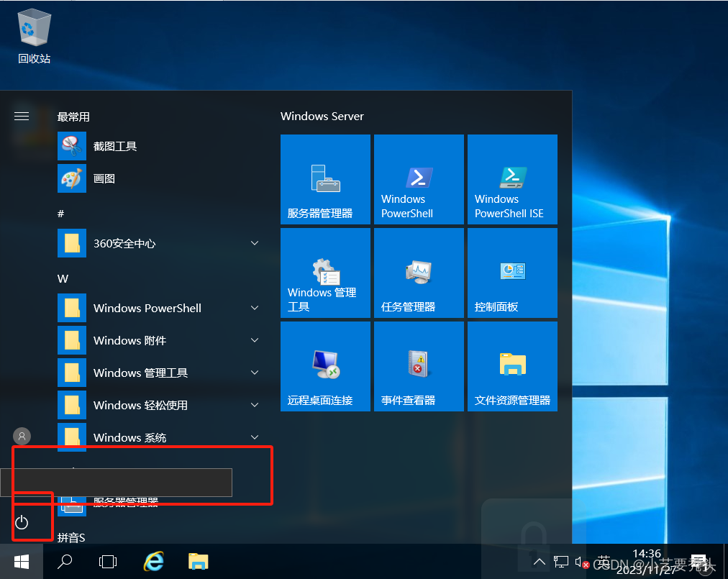Launch Internet Explorer from taskbar
The image size is (728, 579).
coord(153,562)
